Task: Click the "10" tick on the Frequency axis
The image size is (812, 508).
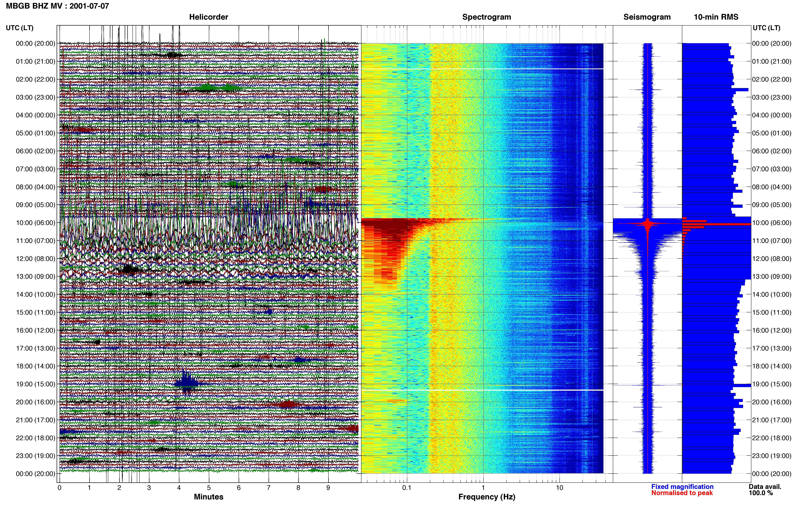Action: pos(559,488)
